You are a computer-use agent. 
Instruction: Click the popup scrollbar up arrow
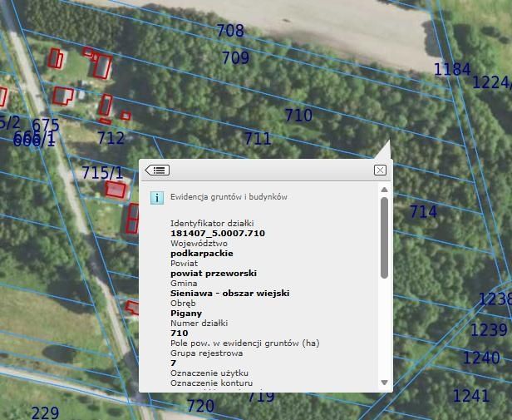[384, 190]
